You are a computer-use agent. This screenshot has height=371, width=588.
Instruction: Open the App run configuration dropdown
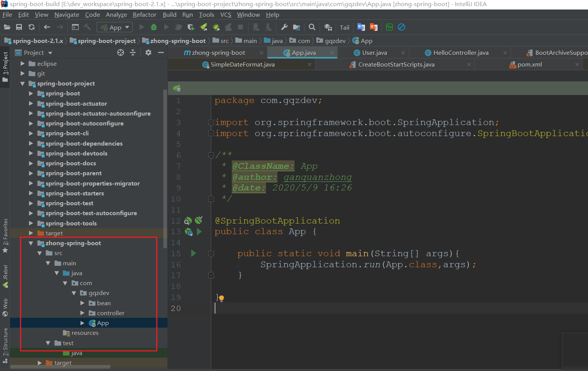click(115, 27)
